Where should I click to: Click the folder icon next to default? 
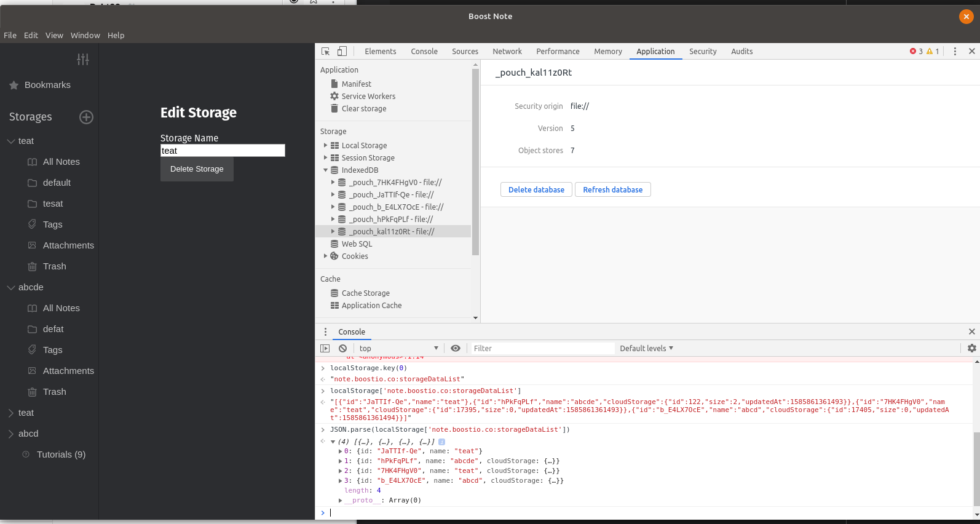[32, 183]
